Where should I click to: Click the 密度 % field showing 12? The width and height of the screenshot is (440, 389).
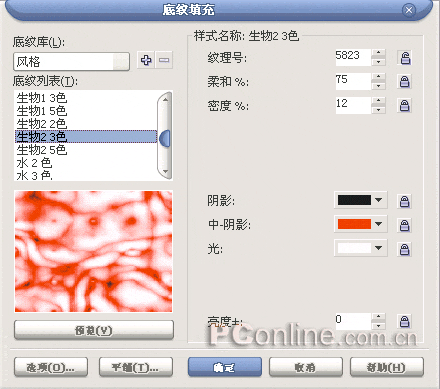click(353, 106)
